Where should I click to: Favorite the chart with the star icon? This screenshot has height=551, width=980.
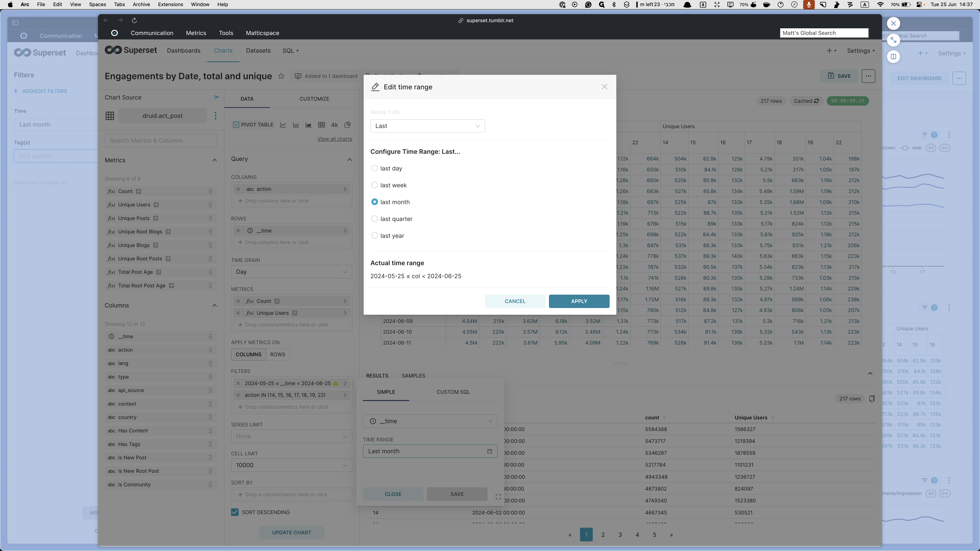pos(281,76)
